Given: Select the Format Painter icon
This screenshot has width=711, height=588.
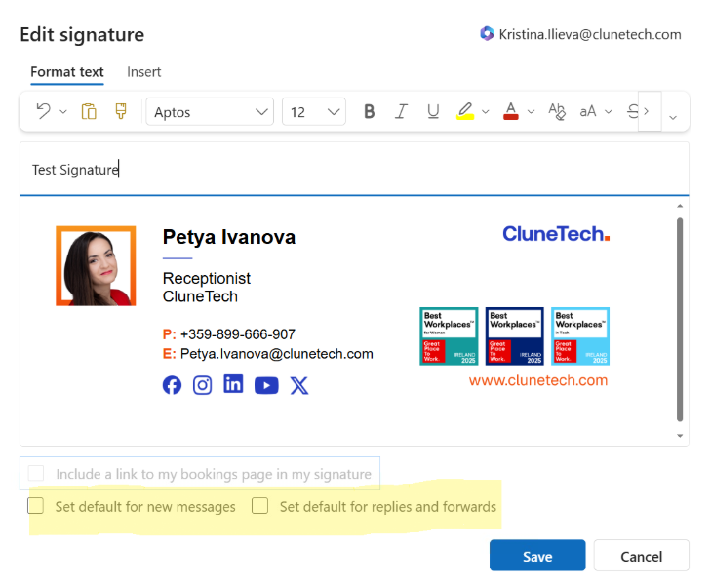Looking at the screenshot, I should point(121,111).
